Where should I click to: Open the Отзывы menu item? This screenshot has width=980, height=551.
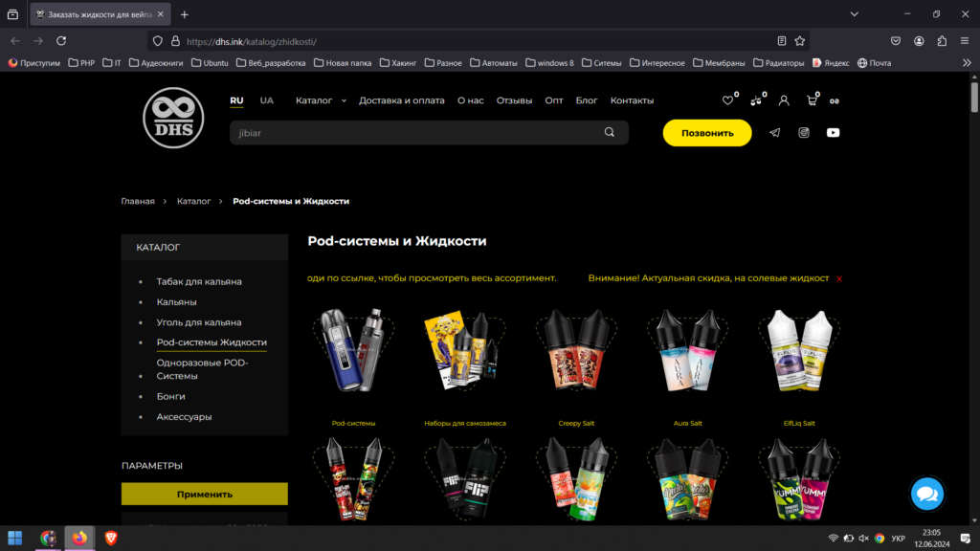[514, 100]
